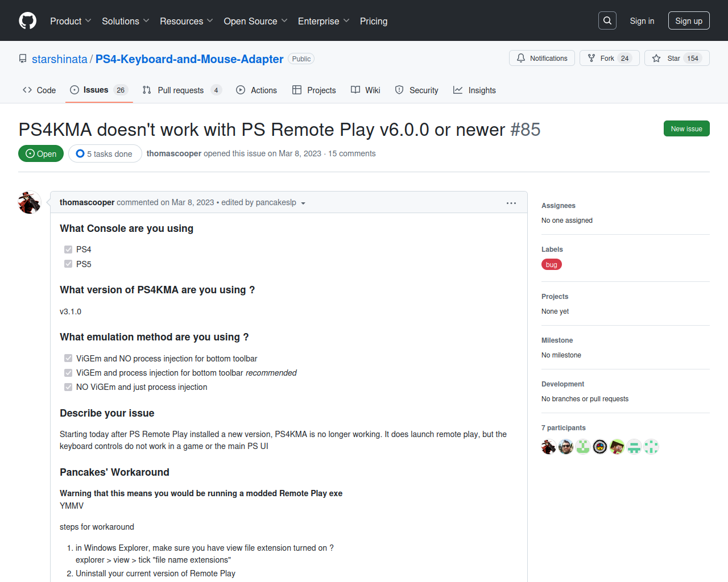Toggle ViGEm and NO process injection checkbox
Image resolution: width=728 pixels, height=582 pixels.
[68, 358]
